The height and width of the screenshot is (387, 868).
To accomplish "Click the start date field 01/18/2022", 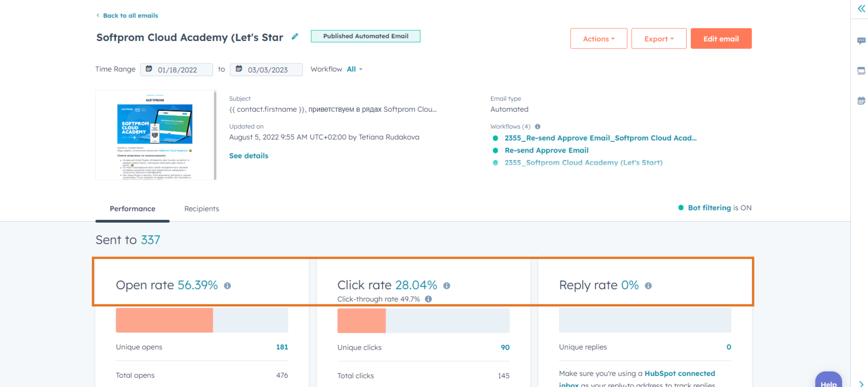I will (176, 69).
